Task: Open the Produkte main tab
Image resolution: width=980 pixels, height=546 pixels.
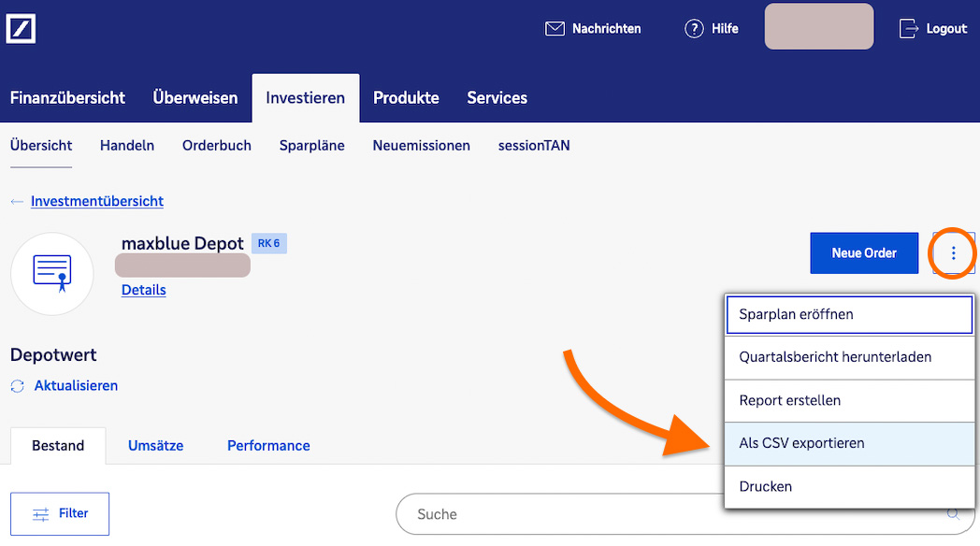Action: pyautogui.click(x=406, y=98)
